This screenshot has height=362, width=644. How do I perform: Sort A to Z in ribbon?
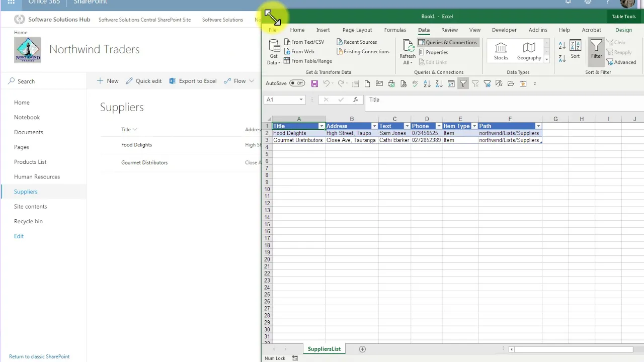click(x=562, y=46)
